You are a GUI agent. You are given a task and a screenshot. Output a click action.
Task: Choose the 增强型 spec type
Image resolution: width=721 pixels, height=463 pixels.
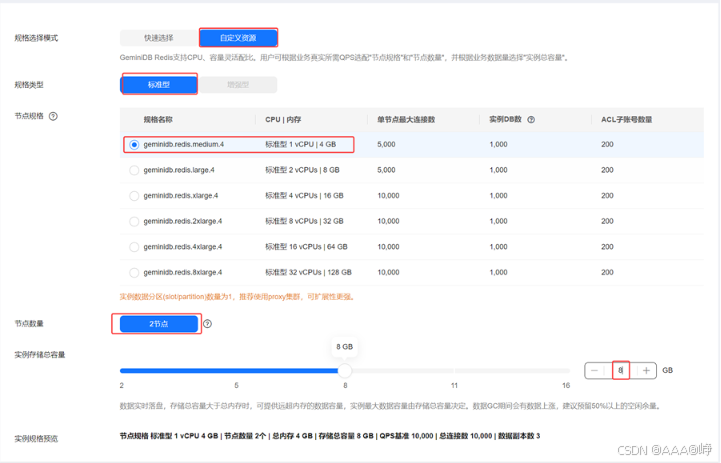pyautogui.click(x=238, y=85)
